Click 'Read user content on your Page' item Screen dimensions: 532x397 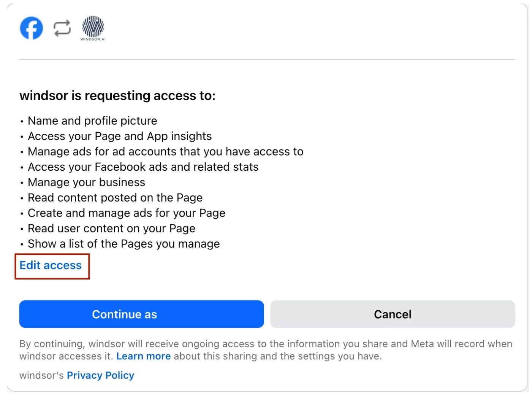tap(111, 228)
